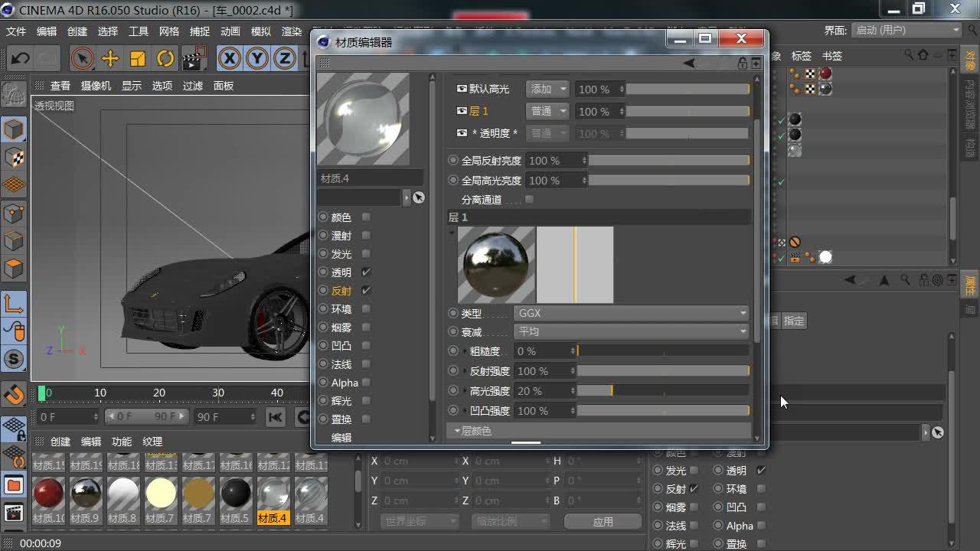The width and height of the screenshot is (980, 551).
Task: Toggle the Snap S icon
Action: point(14,359)
